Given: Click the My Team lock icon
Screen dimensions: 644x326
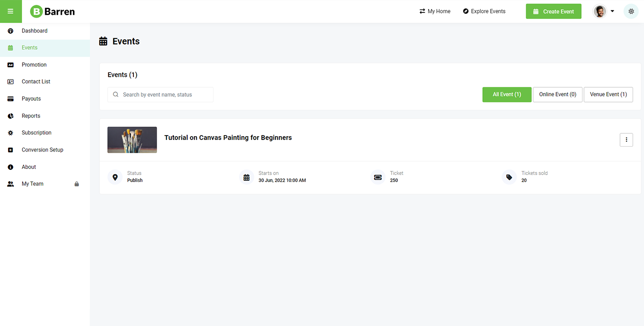Looking at the screenshot, I should pyautogui.click(x=77, y=184).
